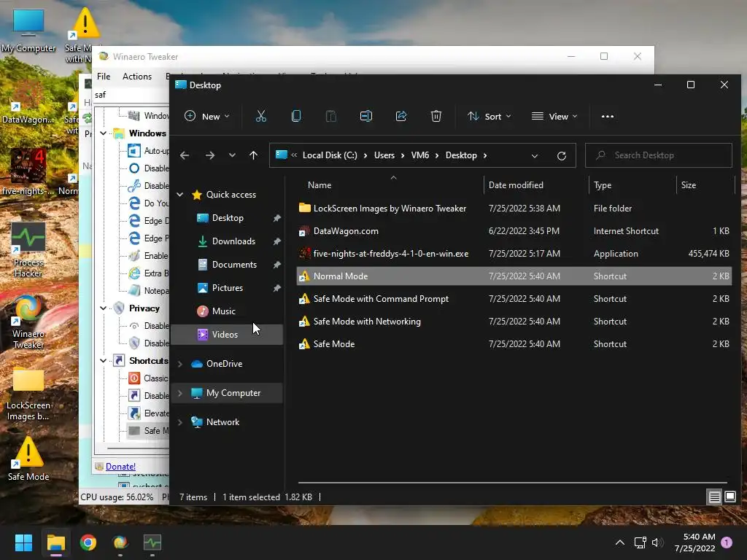Open Chrome from the taskbar
This screenshot has height=560, width=747.
coord(88,542)
